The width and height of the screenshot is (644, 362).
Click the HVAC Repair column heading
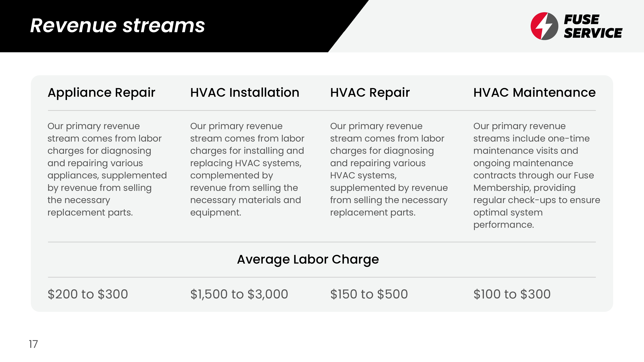pyautogui.click(x=370, y=92)
